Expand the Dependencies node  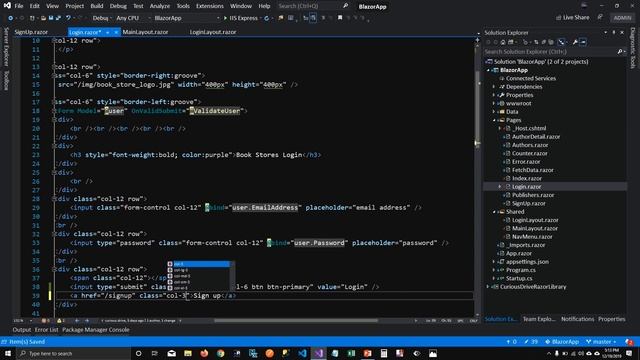(494, 87)
